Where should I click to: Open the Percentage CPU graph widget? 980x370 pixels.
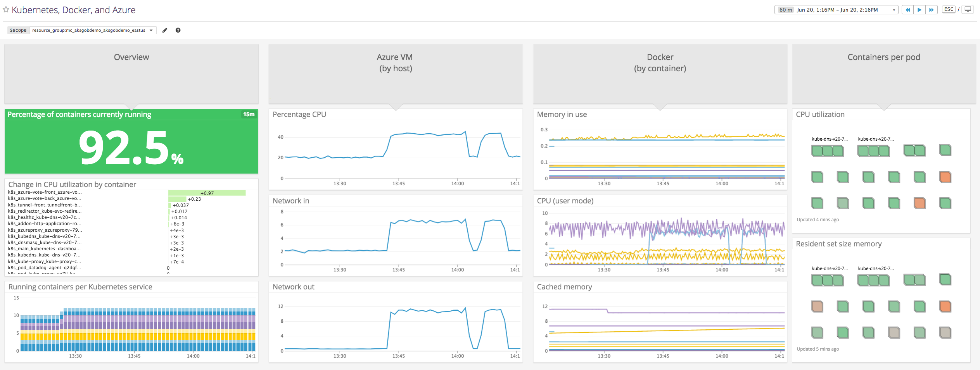coord(299,114)
